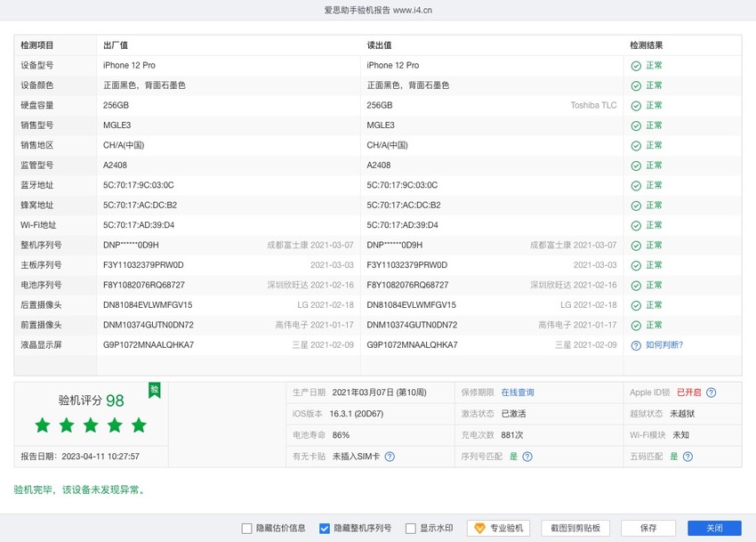Click factory value 5C:70:17:9C:03:0C
Screen dimensions: 756x542
pos(139,185)
